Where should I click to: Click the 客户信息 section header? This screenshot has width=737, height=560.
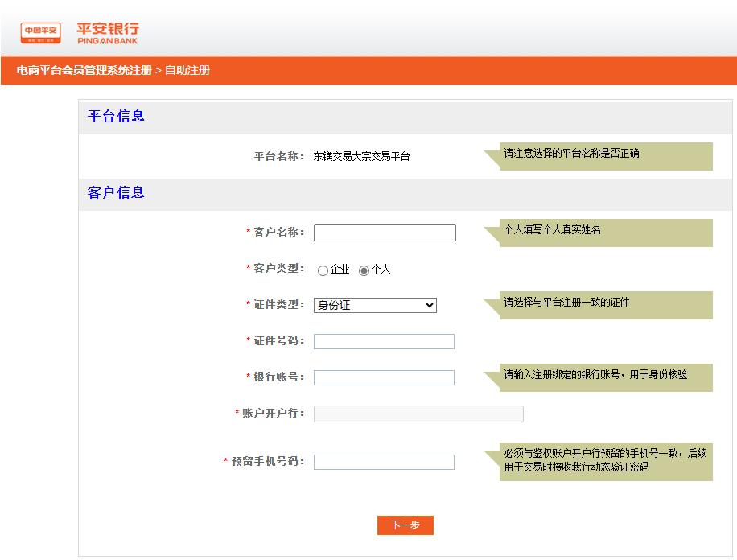[x=116, y=192]
